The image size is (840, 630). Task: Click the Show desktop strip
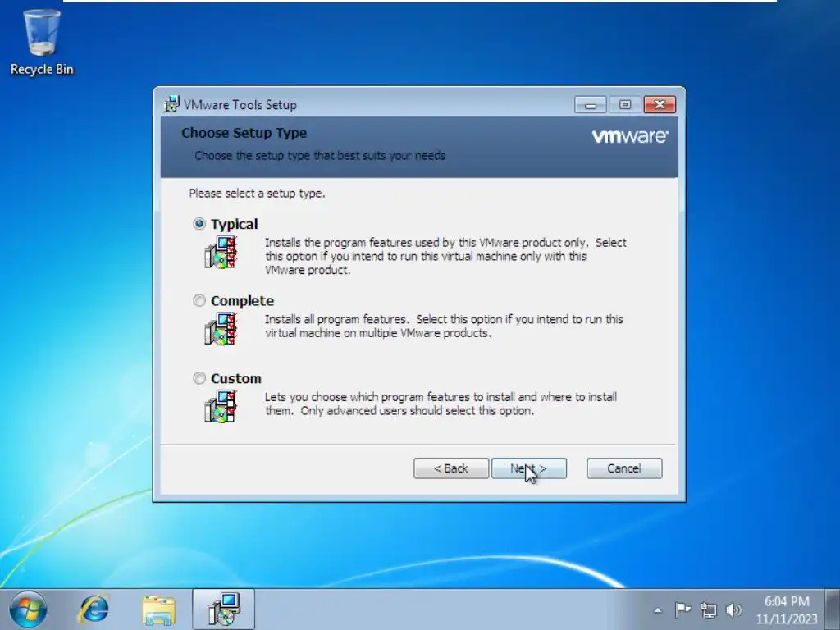(x=833, y=609)
